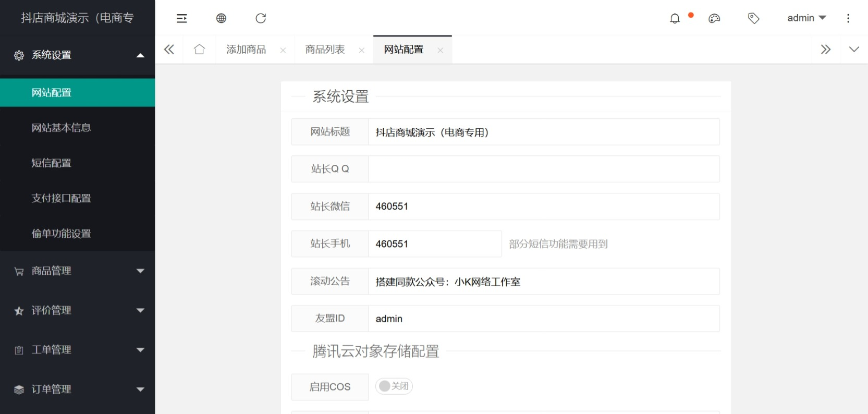Collapse the sidebar with the menu fold icon
868x414 pixels.
(181, 19)
